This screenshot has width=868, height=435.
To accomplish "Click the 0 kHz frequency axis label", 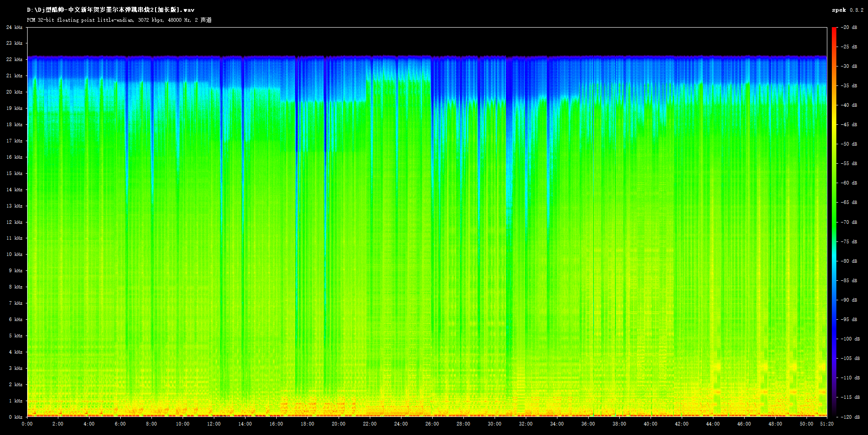I will coord(15,417).
